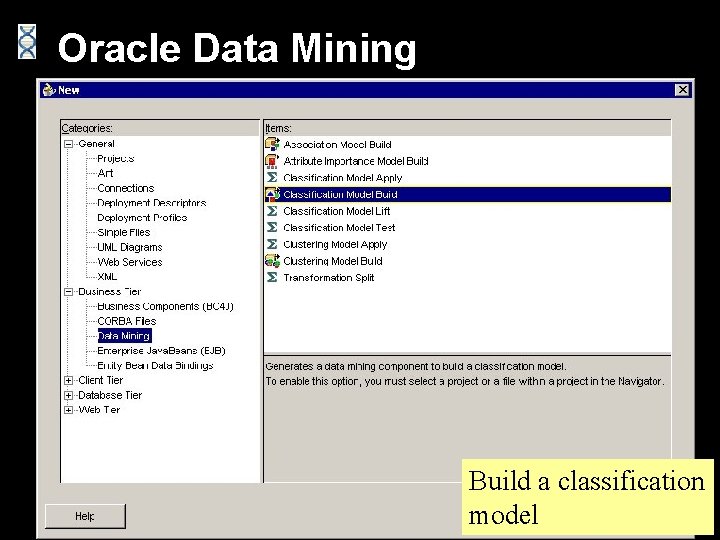This screenshot has width=720, height=540.
Task: Open the Help button
Action: [x=85, y=516]
